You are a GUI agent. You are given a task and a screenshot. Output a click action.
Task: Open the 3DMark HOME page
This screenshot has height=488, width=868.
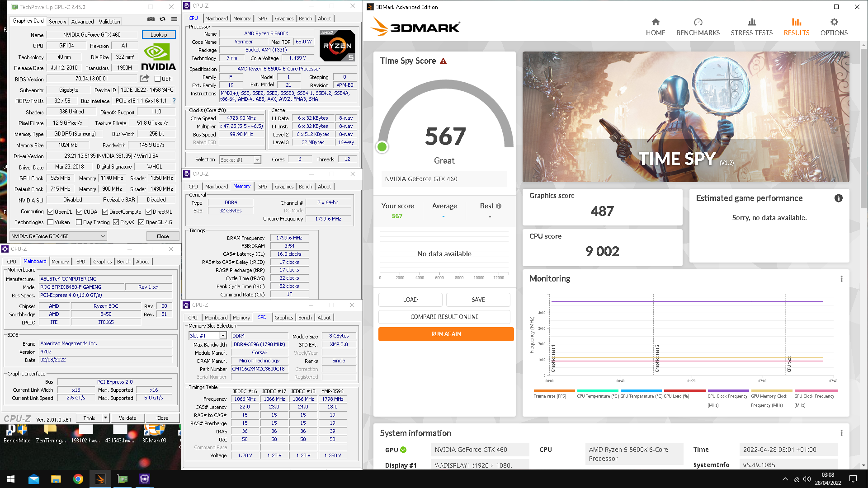pyautogui.click(x=656, y=27)
